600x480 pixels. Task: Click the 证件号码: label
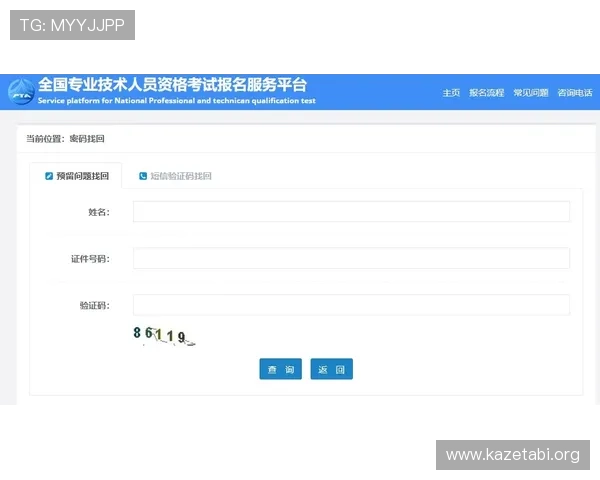[x=90, y=259]
